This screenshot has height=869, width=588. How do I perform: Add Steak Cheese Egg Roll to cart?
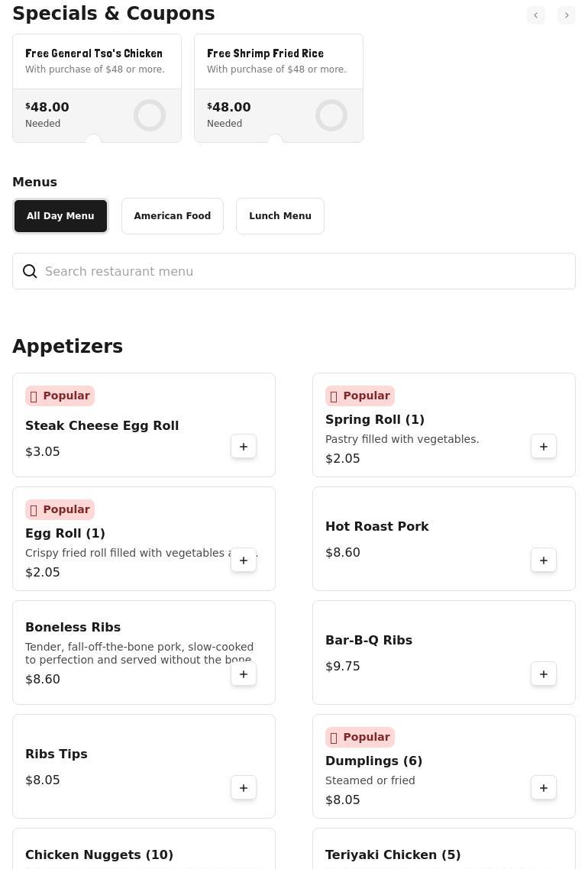[x=244, y=447]
